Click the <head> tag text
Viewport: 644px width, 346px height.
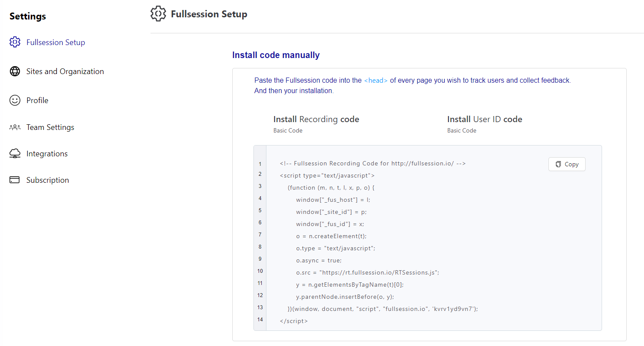point(376,81)
